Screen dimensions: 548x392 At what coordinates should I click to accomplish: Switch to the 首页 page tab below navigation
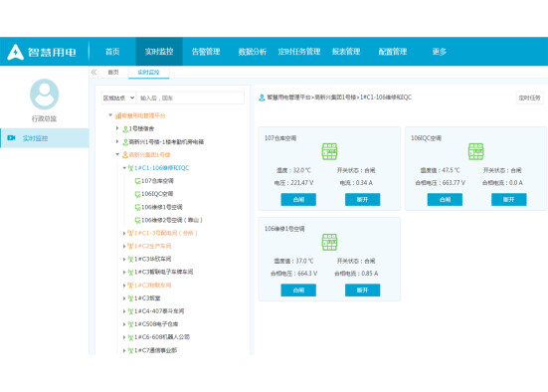pyautogui.click(x=113, y=72)
